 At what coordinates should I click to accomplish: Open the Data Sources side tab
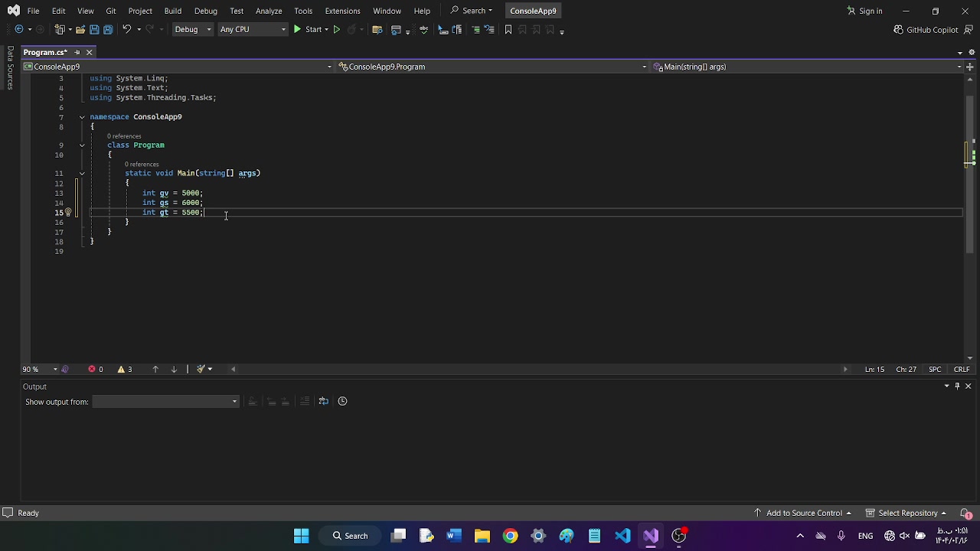pos(10,68)
